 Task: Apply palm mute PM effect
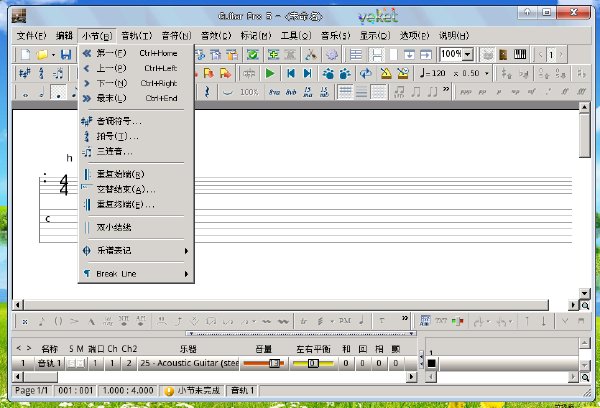coord(345,321)
